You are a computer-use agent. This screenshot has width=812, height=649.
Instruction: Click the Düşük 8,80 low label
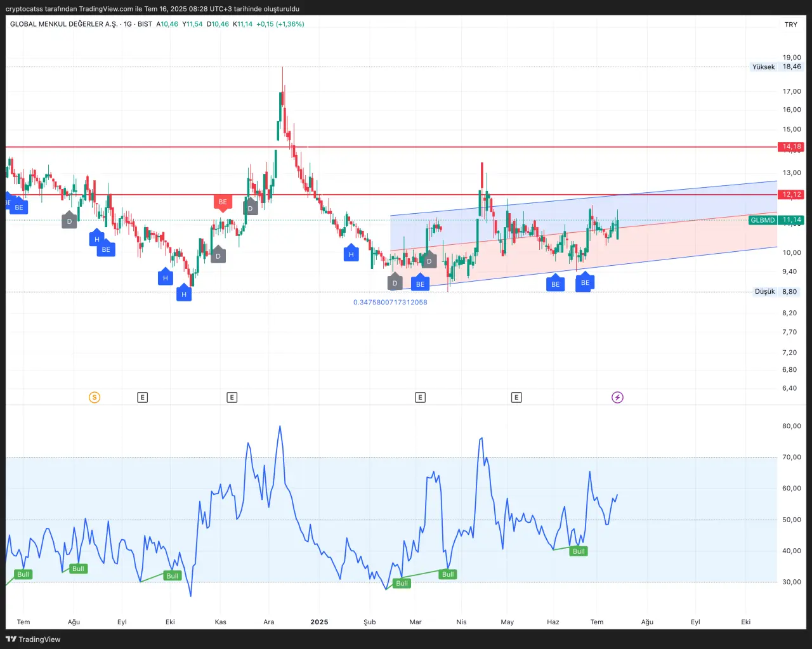775,292
